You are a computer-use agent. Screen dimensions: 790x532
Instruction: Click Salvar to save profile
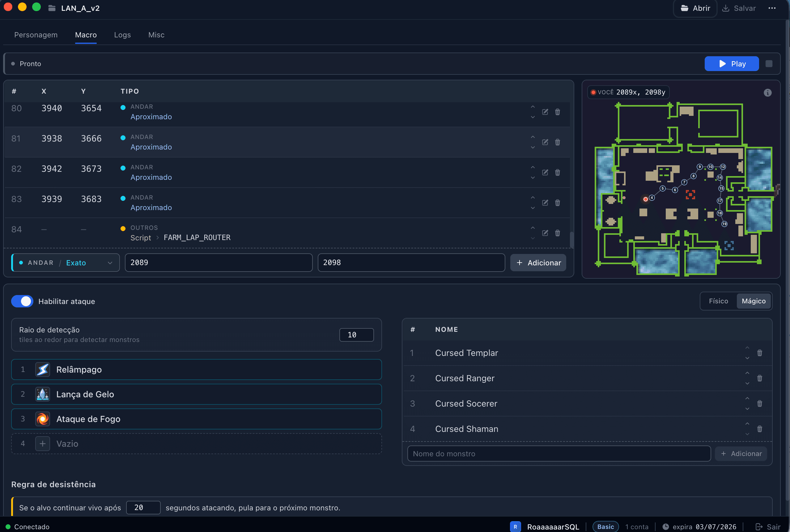(739, 8)
